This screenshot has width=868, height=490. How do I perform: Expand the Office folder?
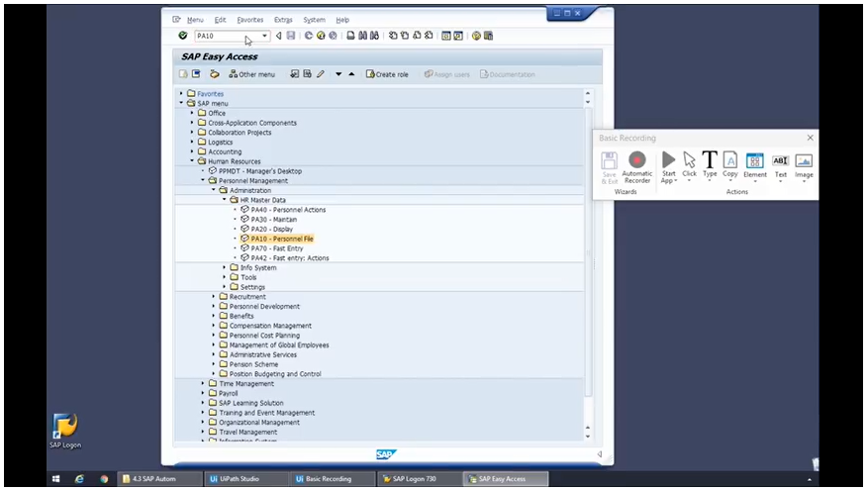192,113
